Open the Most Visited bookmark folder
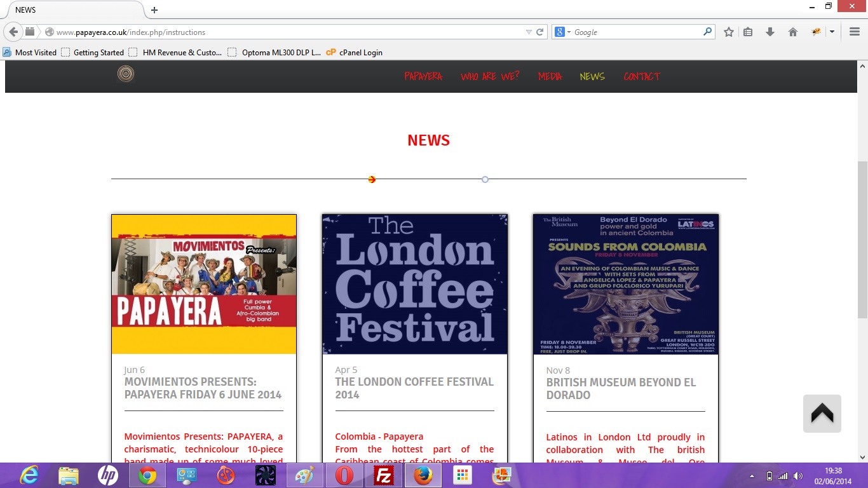Image resolution: width=868 pixels, height=488 pixels. 29,52
